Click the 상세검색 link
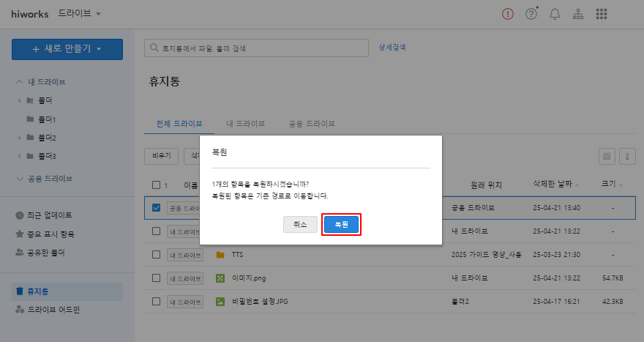Screen dimensions: 644x342 click(392, 47)
